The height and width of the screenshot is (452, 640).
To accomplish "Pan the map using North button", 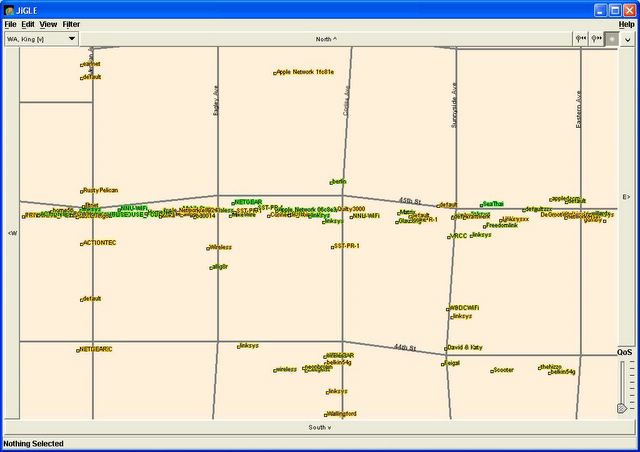I will point(326,39).
